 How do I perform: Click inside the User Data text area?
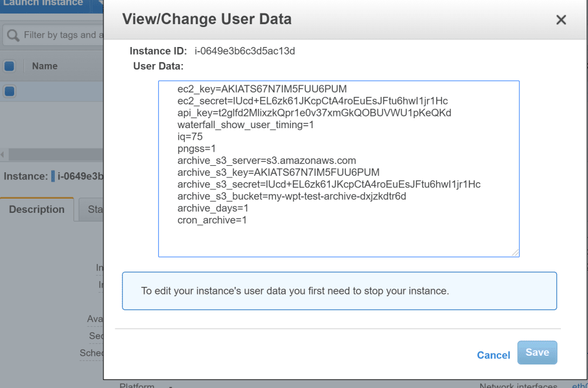click(338, 168)
